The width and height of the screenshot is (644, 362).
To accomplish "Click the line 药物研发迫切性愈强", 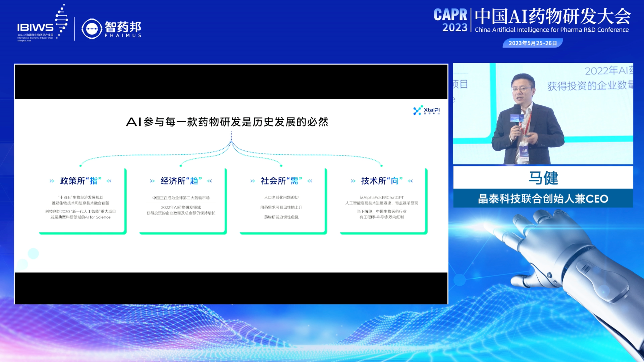I will click(282, 217).
